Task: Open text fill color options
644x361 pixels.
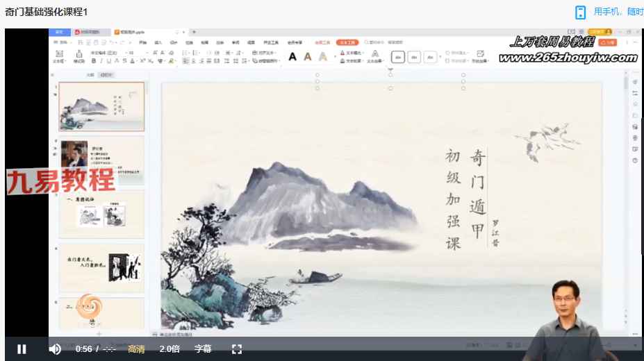Action: point(352,53)
